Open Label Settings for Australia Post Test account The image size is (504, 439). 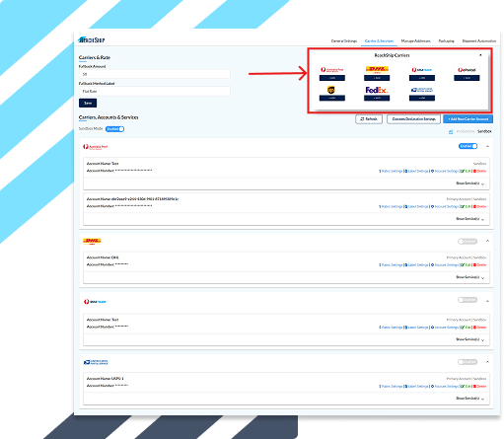[x=416, y=171]
